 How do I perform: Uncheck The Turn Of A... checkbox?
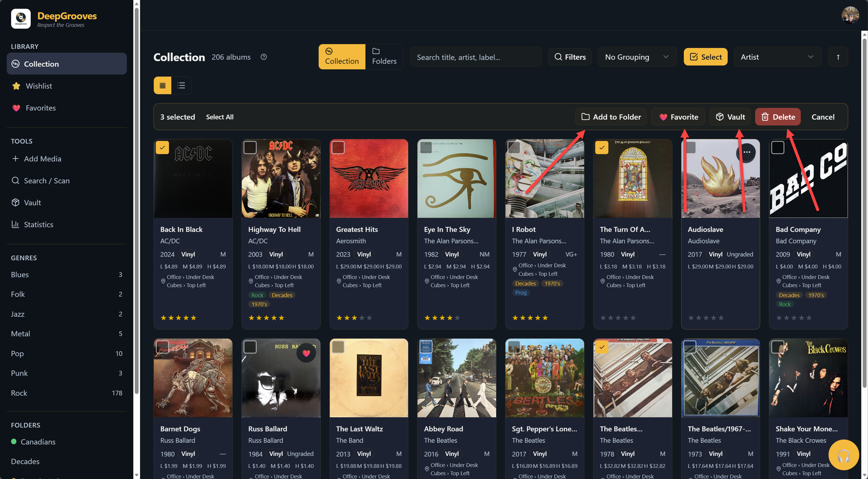pyautogui.click(x=602, y=147)
